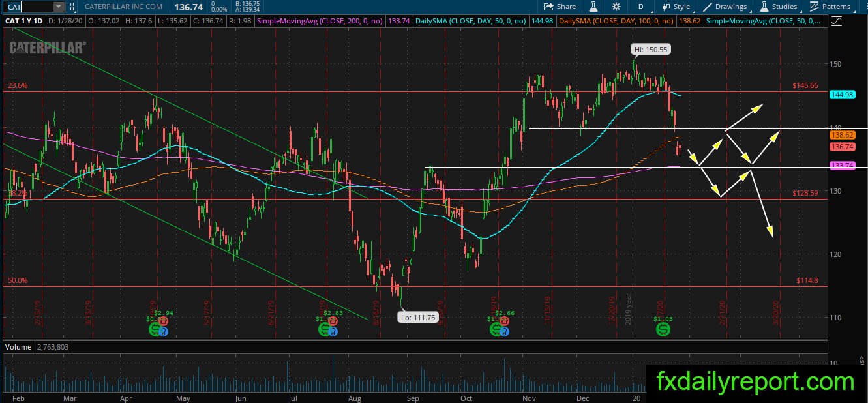Click the SimpleMovingAvg 200 study label
868x403 pixels.
coord(320,21)
